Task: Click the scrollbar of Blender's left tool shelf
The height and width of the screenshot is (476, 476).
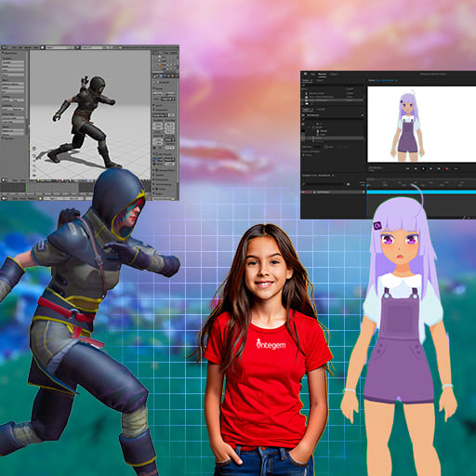Action: pyautogui.click(x=27, y=93)
